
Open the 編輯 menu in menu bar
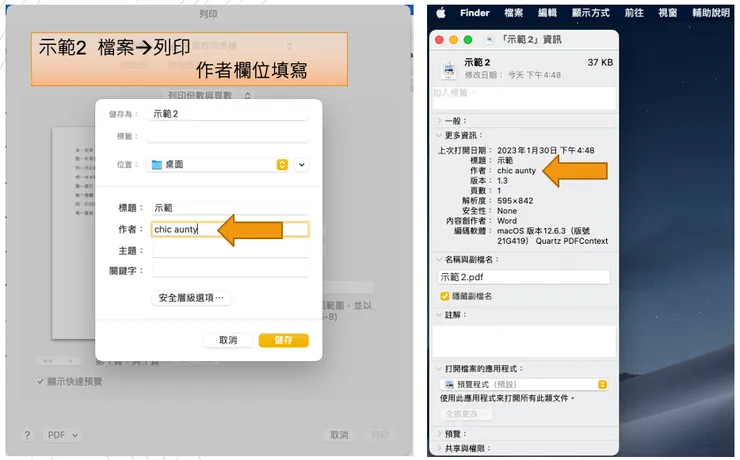pos(547,13)
